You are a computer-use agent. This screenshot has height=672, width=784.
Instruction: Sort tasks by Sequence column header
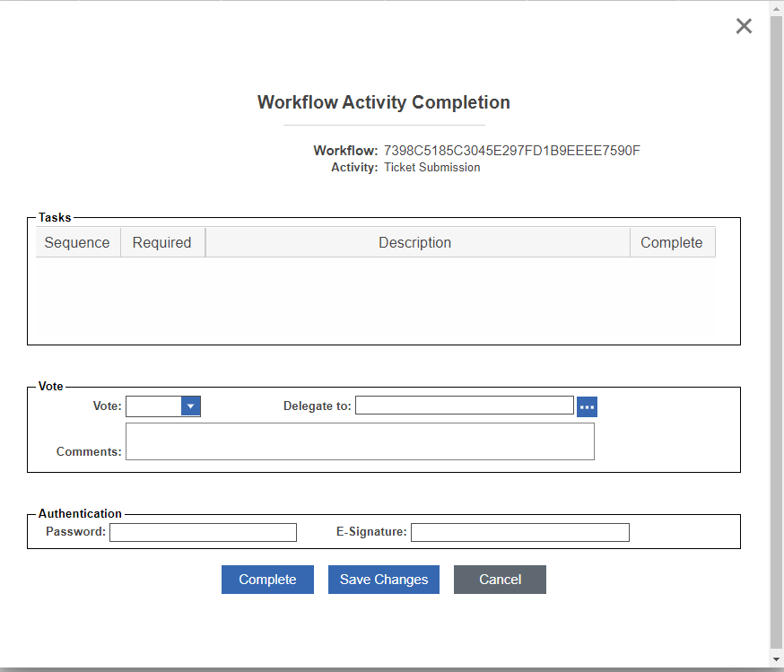[77, 242]
